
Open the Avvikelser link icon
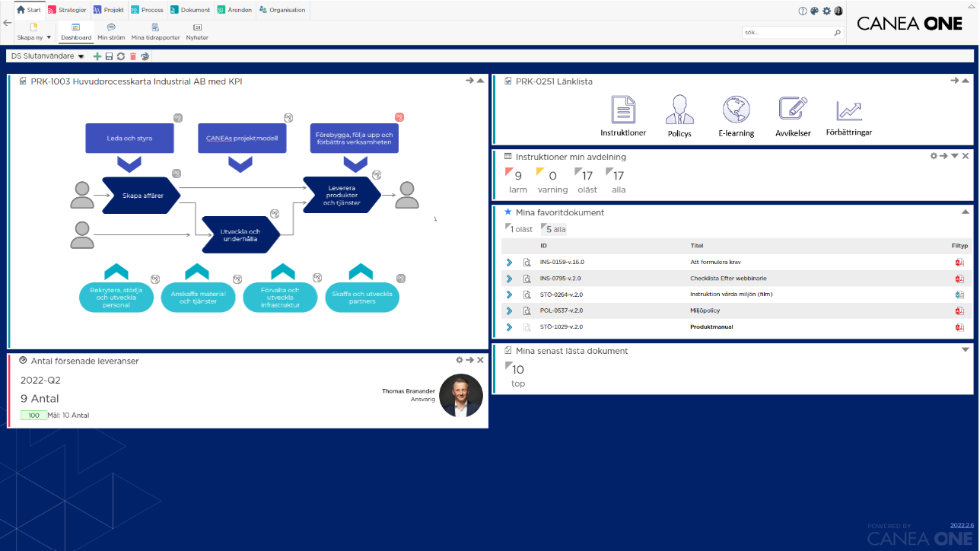[792, 109]
